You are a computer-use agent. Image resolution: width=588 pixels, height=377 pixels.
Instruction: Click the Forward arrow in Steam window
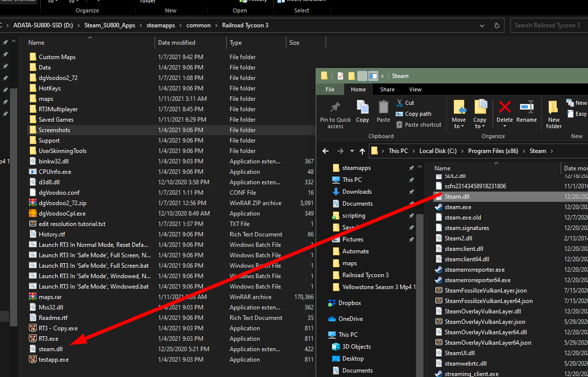(340, 151)
